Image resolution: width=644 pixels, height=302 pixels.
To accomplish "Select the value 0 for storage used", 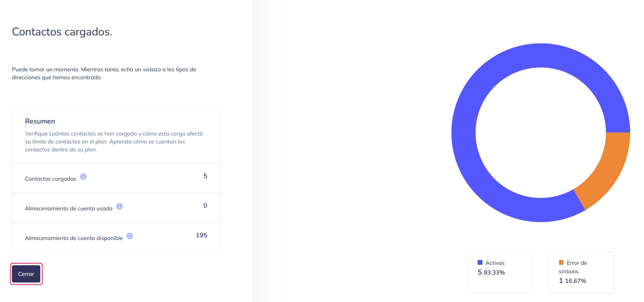I will pos(205,205).
